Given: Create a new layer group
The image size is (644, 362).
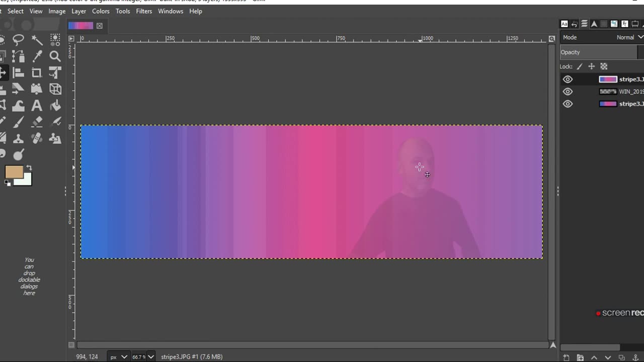Looking at the screenshot, I should [x=580, y=357].
